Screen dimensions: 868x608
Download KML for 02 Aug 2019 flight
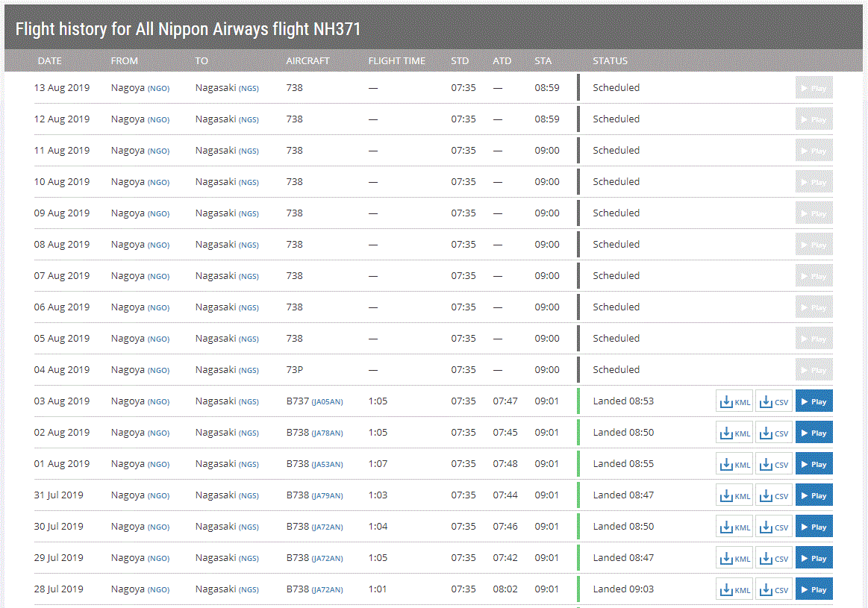point(734,433)
